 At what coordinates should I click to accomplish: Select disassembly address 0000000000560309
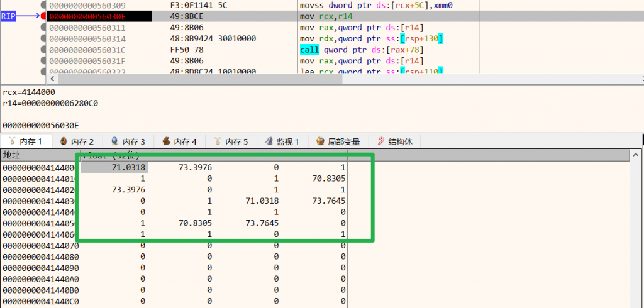point(87,6)
